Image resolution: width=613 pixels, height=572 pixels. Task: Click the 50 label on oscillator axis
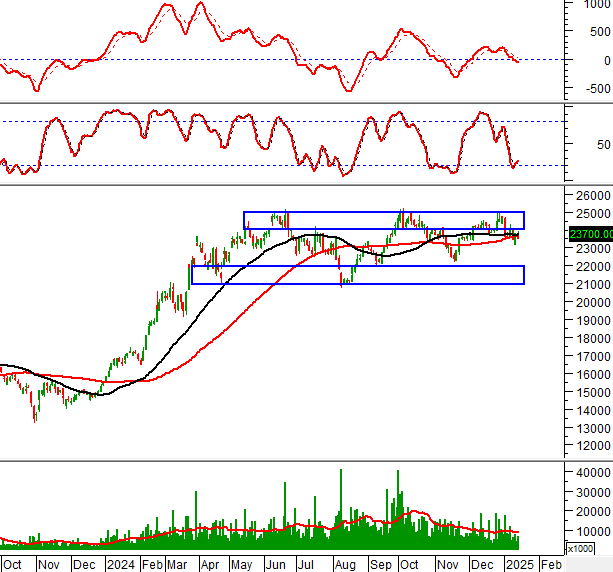[x=604, y=145]
